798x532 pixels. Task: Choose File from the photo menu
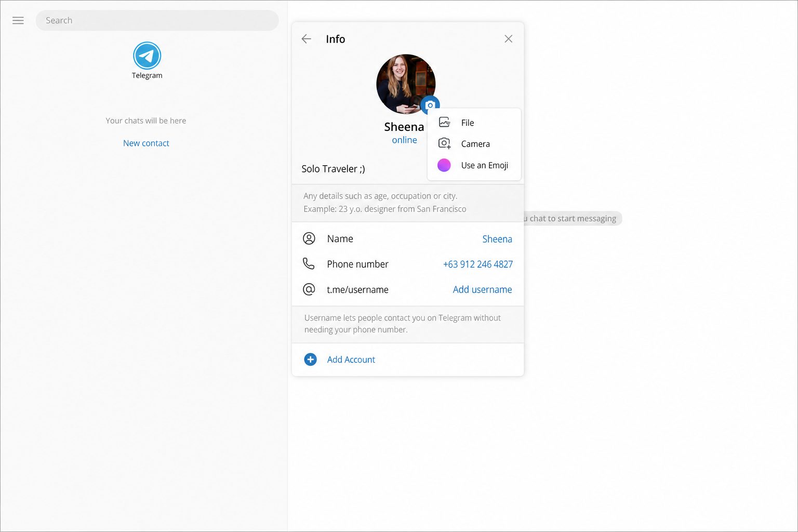coord(474,123)
